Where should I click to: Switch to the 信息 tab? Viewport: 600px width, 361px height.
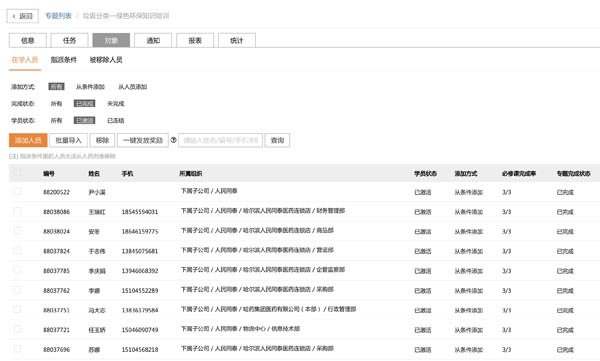tap(28, 41)
